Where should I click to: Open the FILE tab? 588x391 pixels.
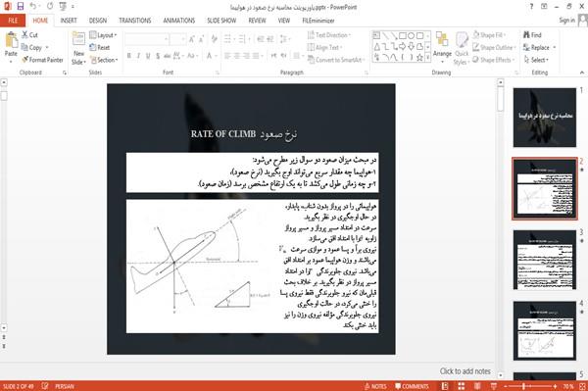[x=13, y=21]
